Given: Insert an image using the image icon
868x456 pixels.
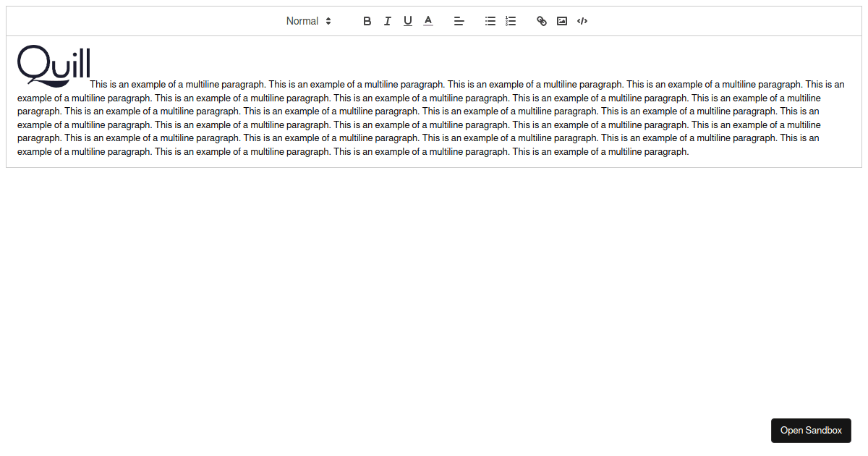Looking at the screenshot, I should tap(561, 21).
